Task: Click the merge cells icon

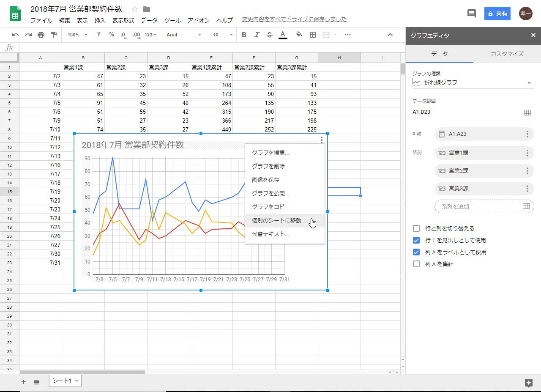Action: click(x=326, y=35)
